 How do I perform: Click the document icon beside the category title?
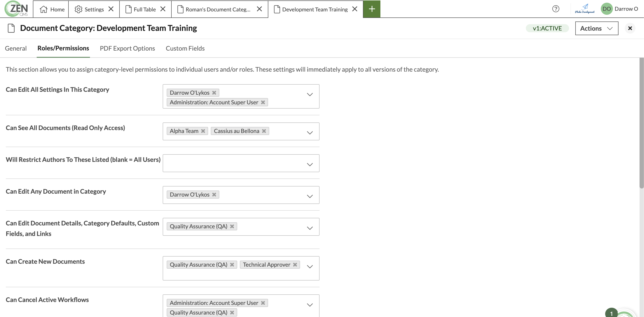click(11, 28)
